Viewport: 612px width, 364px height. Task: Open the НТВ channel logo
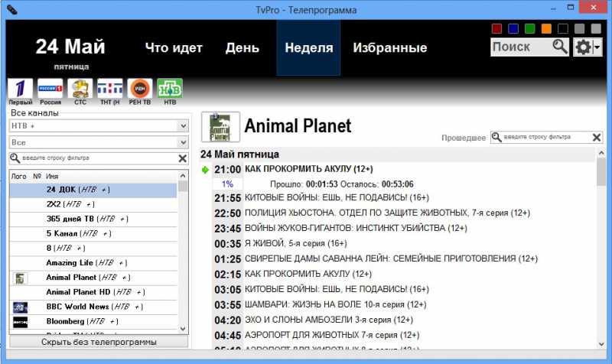[x=170, y=88]
